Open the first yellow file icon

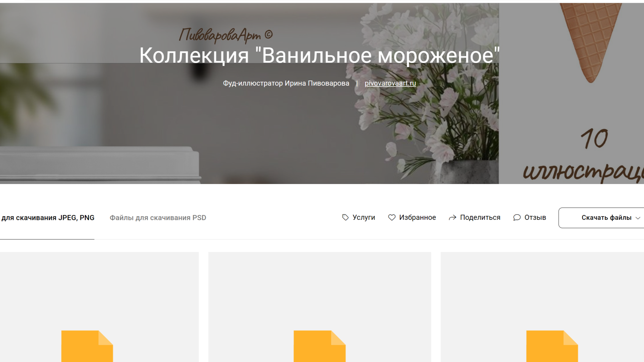pos(87,346)
